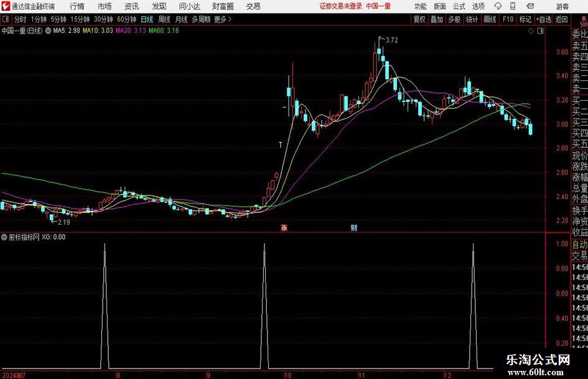Viewport: 588px width, 379px height.
Task: Open the 行情 menu
Action: pos(77,6)
